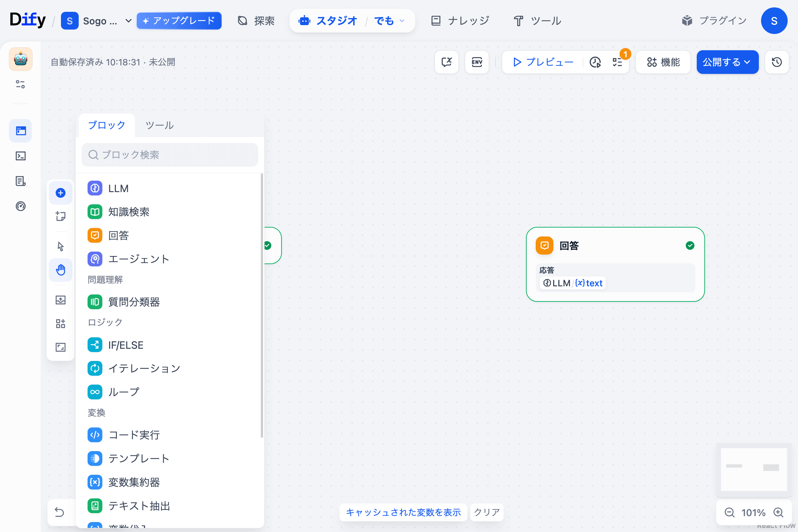Select the hand (pan) tool in canvas toolbar
The height and width of the screenshot is (532, 798).
(61, 270)
